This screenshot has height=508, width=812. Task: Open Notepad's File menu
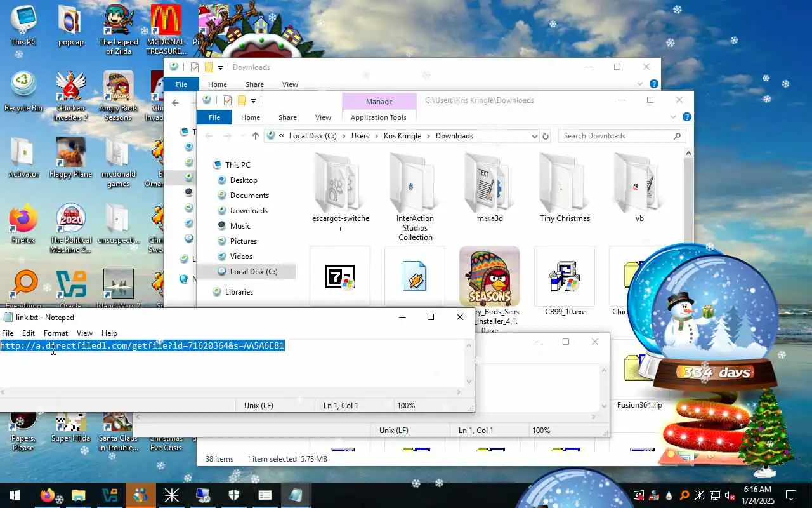point(8,333)
